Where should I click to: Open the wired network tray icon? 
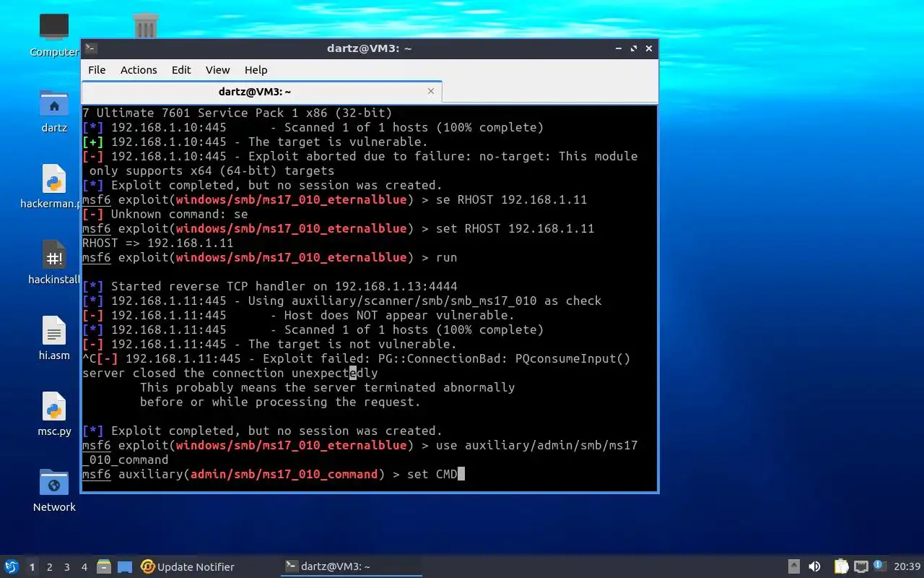(860, 566)
